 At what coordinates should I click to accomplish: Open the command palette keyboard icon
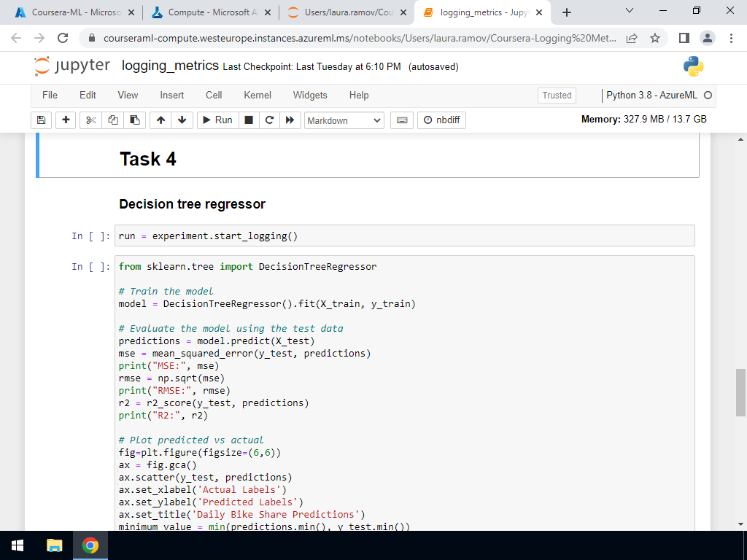pyautogui.click(x=402, y=120)
